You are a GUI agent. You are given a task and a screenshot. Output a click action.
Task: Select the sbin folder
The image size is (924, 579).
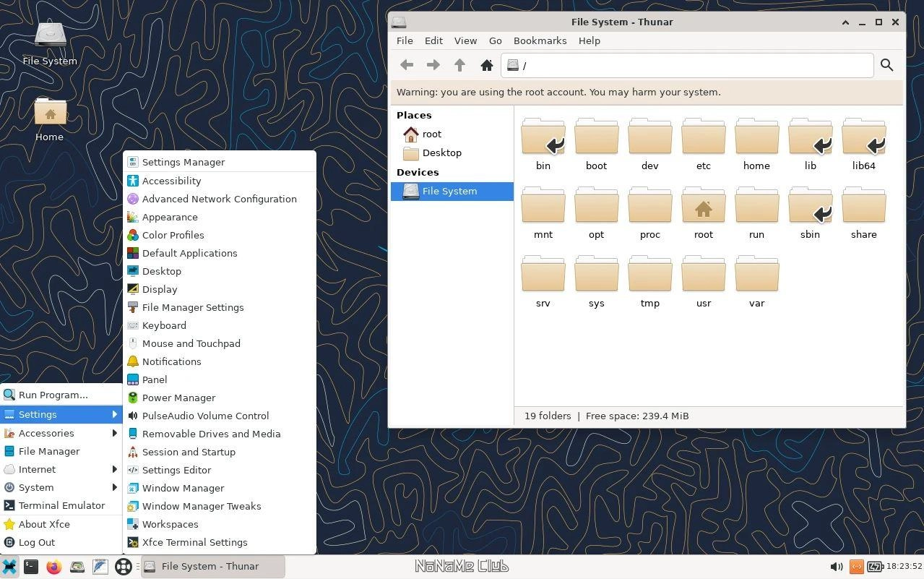point(811,213)
